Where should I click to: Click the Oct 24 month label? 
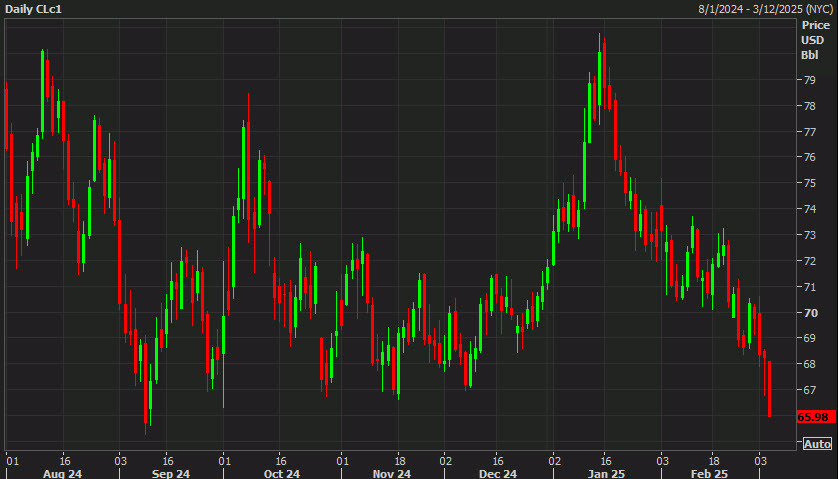tap(282, 474)
